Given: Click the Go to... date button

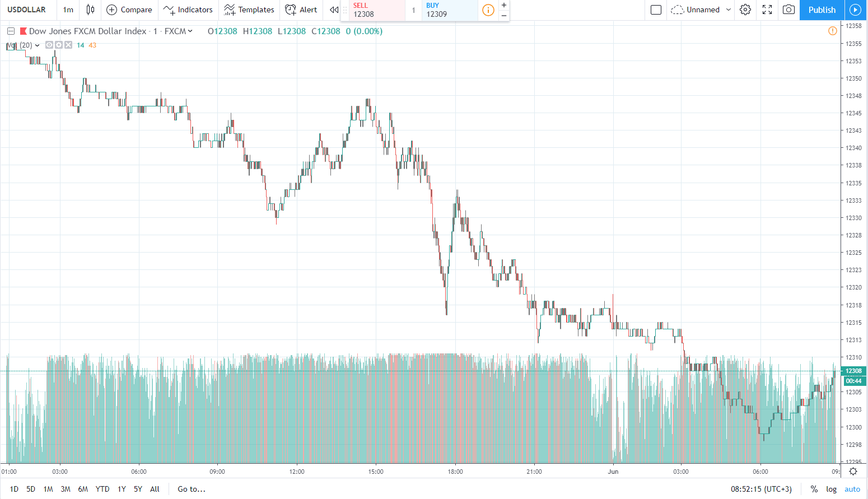Looking at the screenshot, I should coord(192,489).
